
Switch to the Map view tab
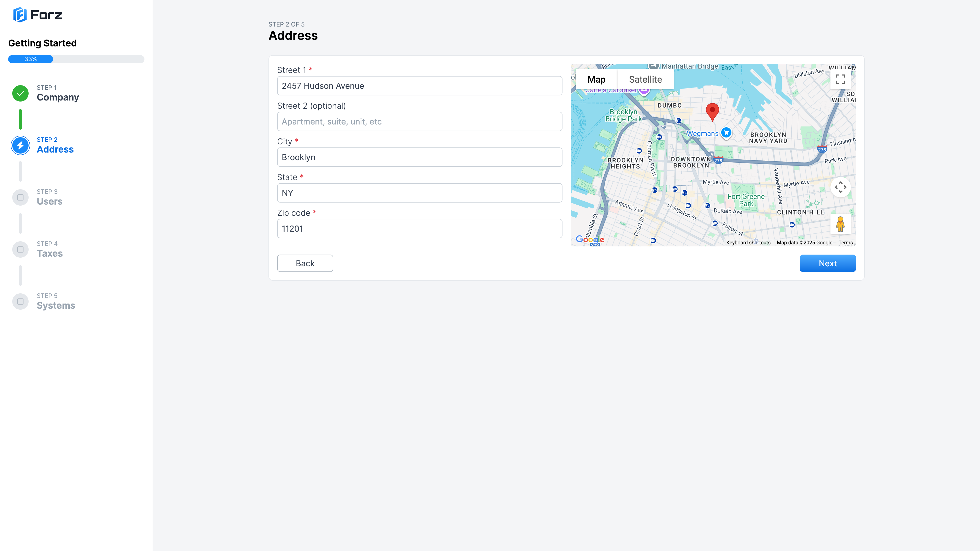[596, 80]
